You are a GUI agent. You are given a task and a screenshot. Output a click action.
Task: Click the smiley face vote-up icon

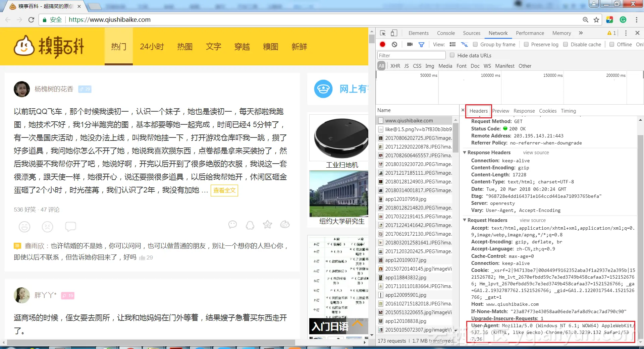point(24,227)
